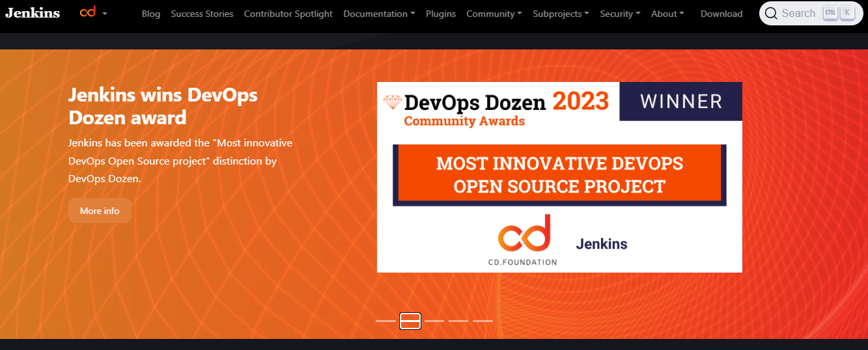
Task: Click the CTRL key hint badge
Action: click(x=830, y=13)
